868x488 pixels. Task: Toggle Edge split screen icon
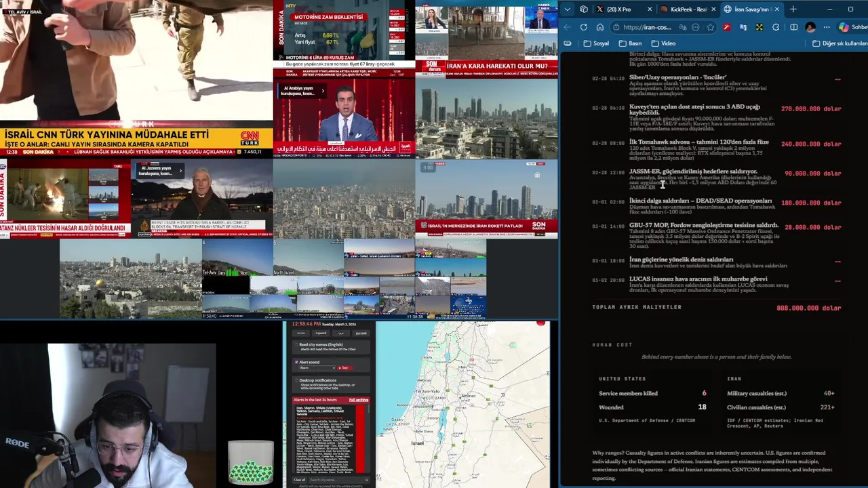(x=793, y=27)
